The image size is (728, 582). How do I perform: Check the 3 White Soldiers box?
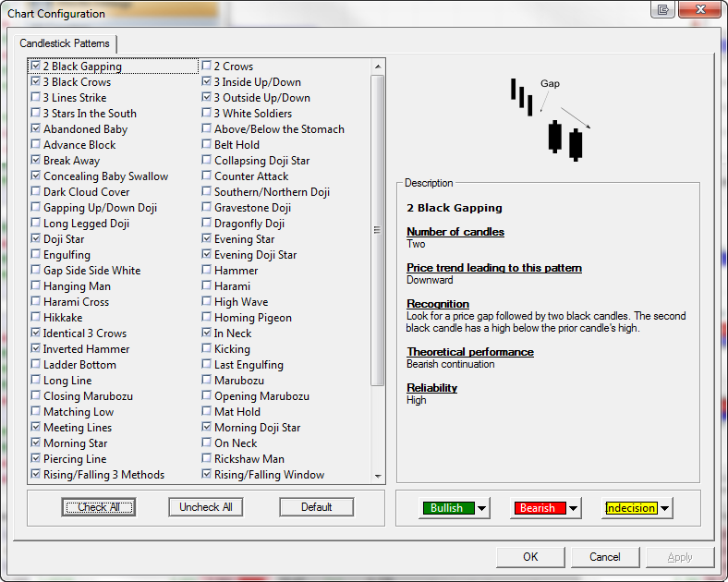point(207,113)
